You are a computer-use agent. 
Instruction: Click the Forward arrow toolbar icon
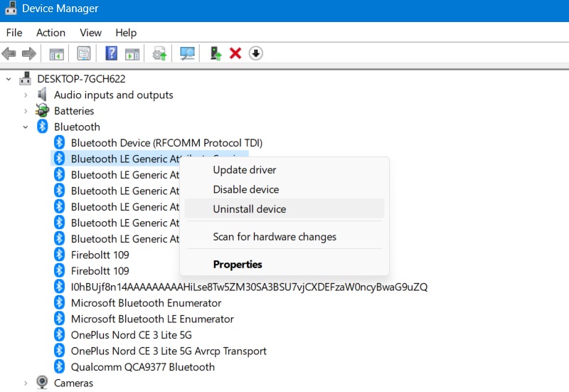pos(29,54)
